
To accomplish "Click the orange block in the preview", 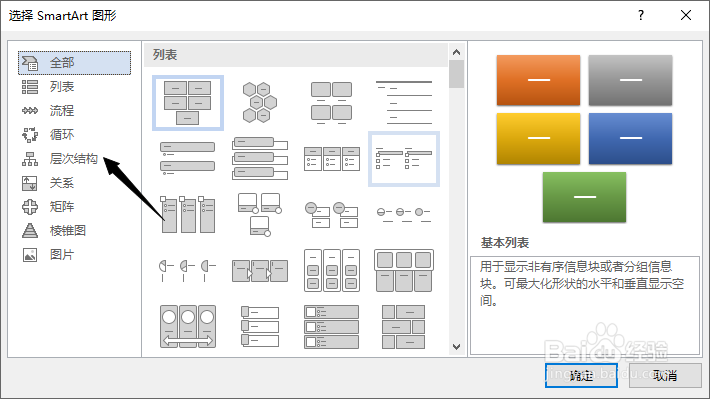I will 538,80.
